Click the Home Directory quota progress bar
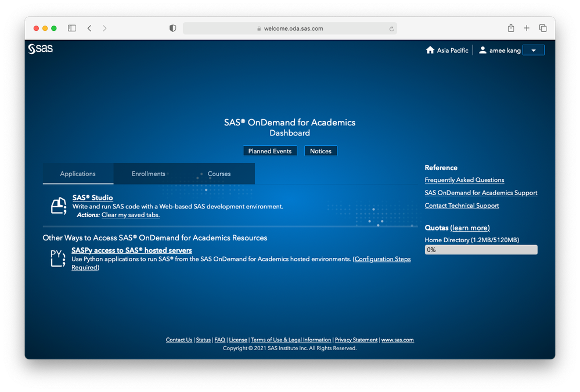 (481, 250)
